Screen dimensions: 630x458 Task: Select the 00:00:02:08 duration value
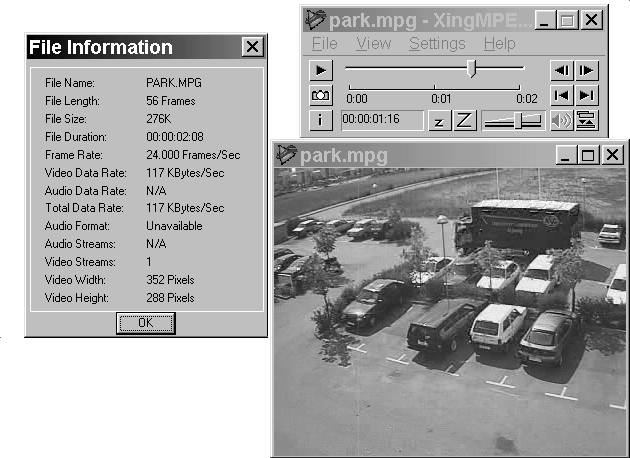coord(175,137)
